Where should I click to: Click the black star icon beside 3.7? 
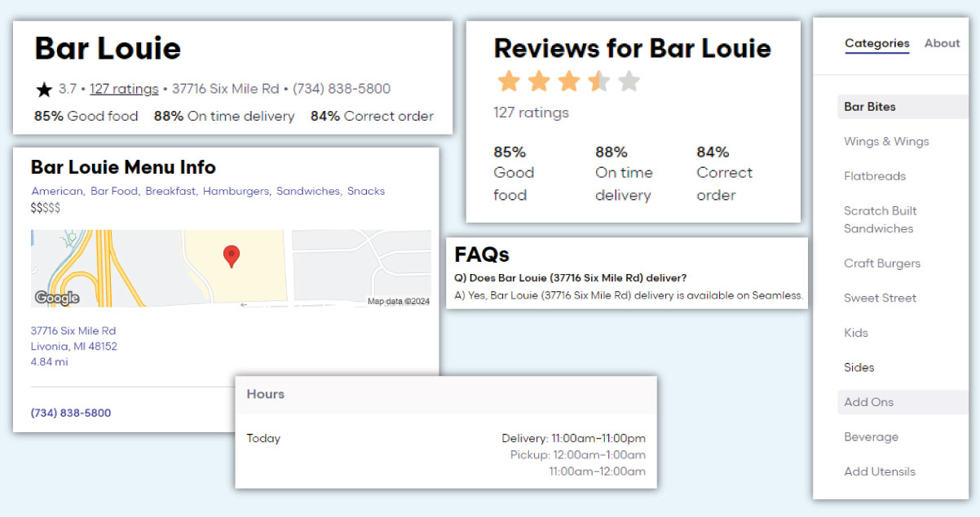(x=44, y=89)
